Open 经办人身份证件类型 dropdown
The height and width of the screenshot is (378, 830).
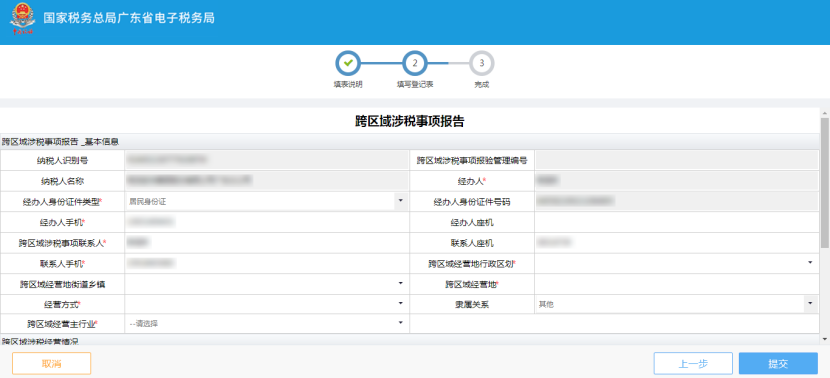267,201
